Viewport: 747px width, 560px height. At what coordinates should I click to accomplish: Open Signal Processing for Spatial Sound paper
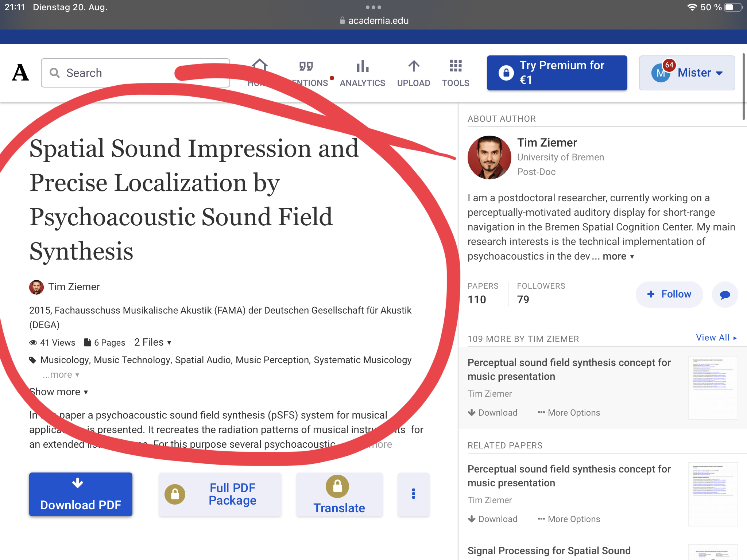pos(549,551)
